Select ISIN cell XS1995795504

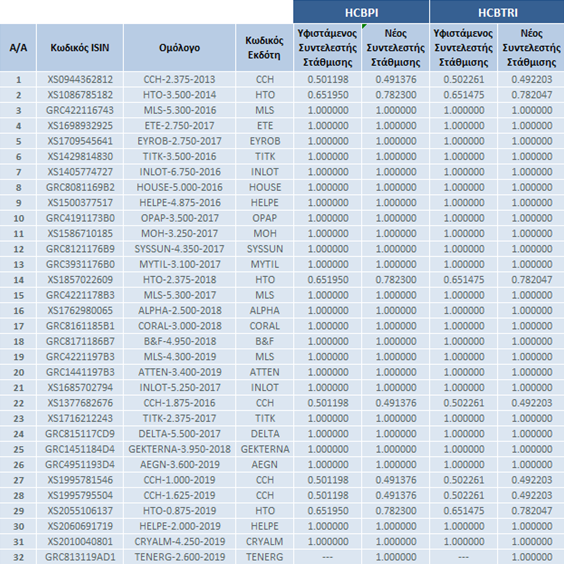(x=80, y=495)
